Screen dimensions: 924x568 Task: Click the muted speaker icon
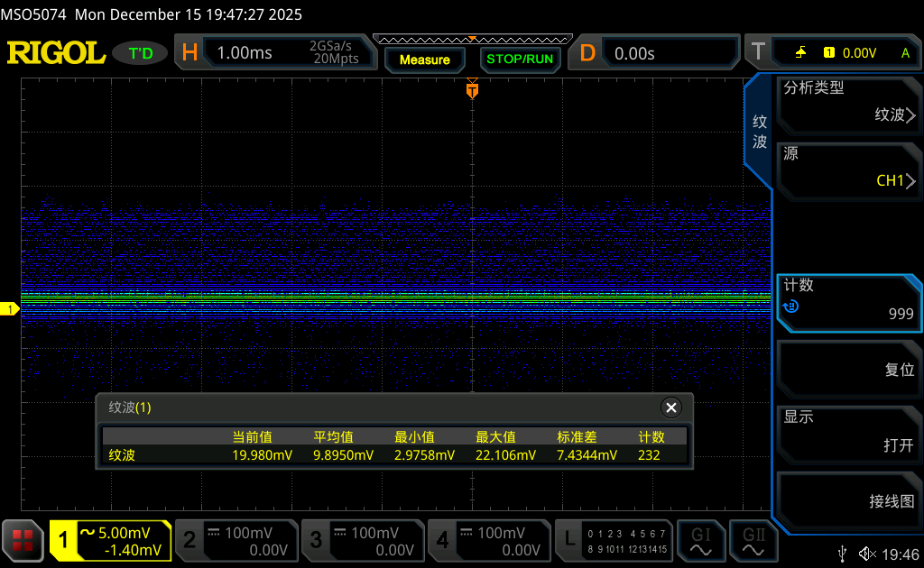(866, 553)
